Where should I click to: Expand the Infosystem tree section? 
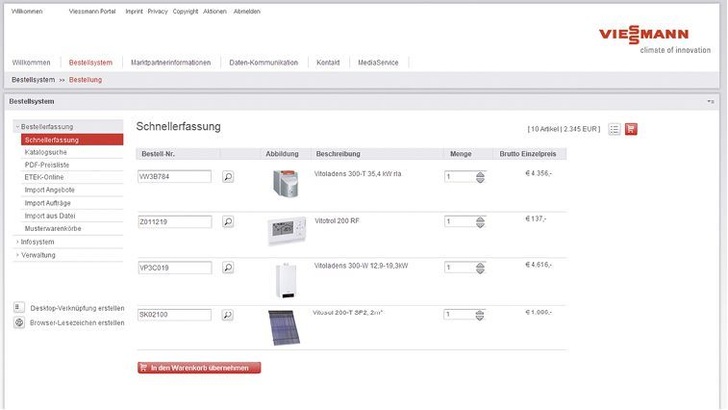click(x=18, y=242)
